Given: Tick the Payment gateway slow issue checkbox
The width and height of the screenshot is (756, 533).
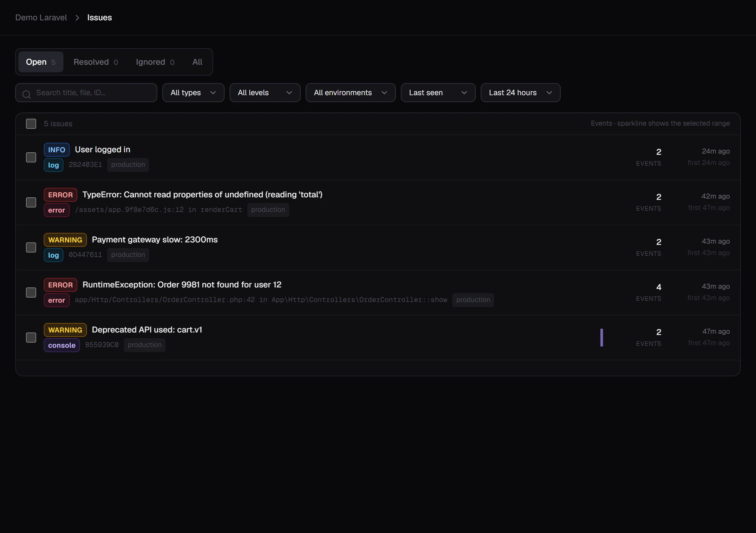Looking at the screenshot, I should pos(31,247).
